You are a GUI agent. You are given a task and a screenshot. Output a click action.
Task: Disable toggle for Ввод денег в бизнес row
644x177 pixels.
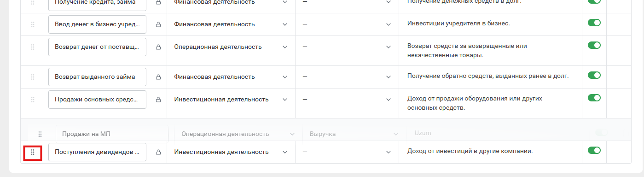[594, 23]
